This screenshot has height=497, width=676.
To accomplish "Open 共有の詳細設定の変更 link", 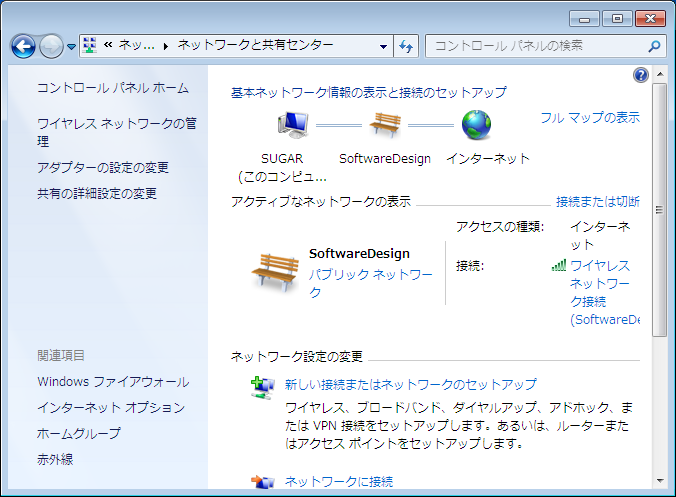I will click(97, 194).
